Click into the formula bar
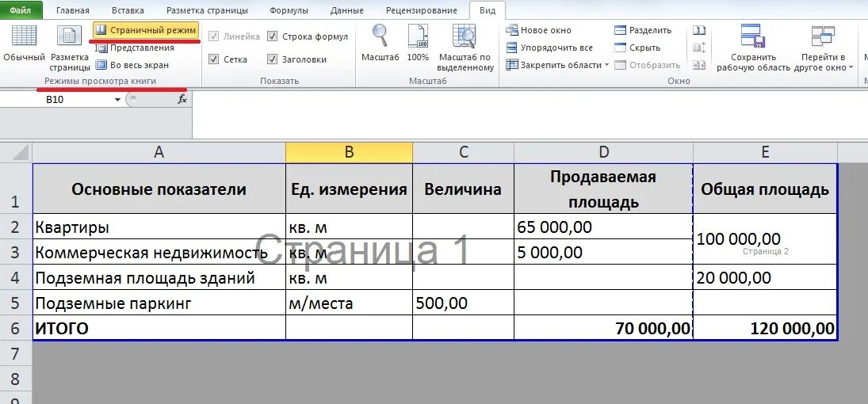The height and width of the screenshot is (404, 868). pyautogui.click(x=529, y=115)
